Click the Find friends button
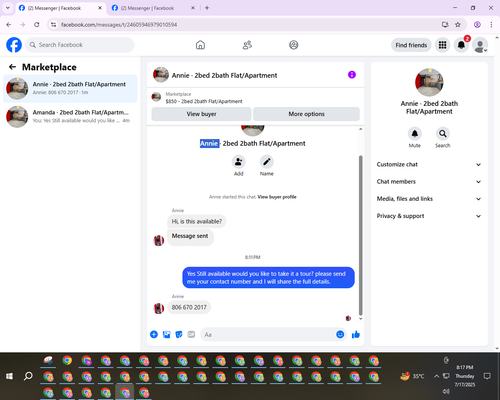Viewport: 500px width, 400px height. click(411, 45)
